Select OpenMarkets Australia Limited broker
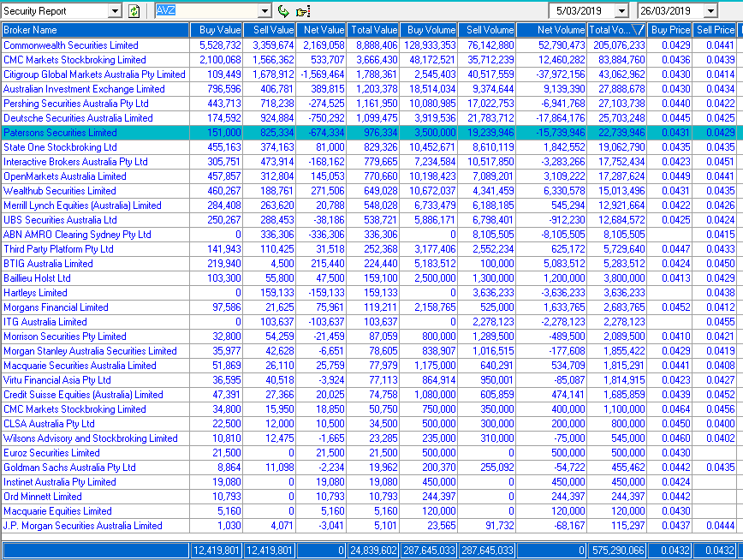The height and width of the screenshot is (560, 743). tap(65, 176)
